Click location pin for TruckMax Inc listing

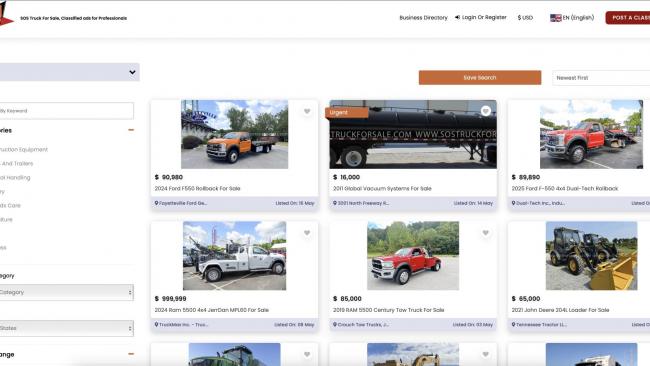pos(156,325)
